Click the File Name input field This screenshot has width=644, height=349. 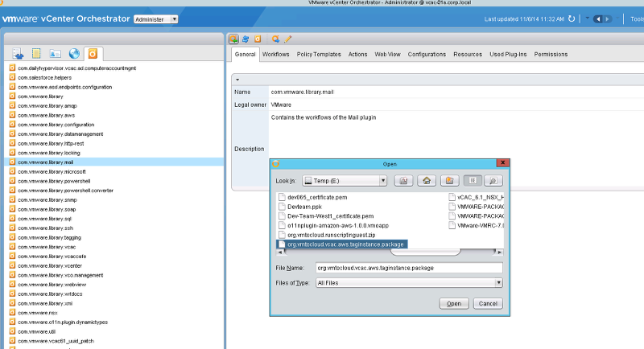click(409, 268)
